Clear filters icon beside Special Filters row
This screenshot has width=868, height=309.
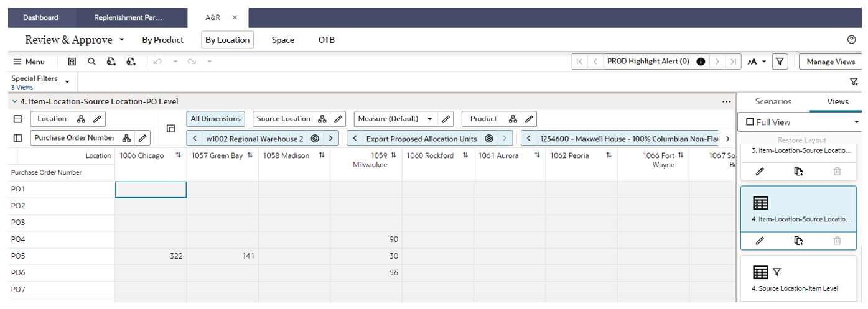click(x=854, y=81)
